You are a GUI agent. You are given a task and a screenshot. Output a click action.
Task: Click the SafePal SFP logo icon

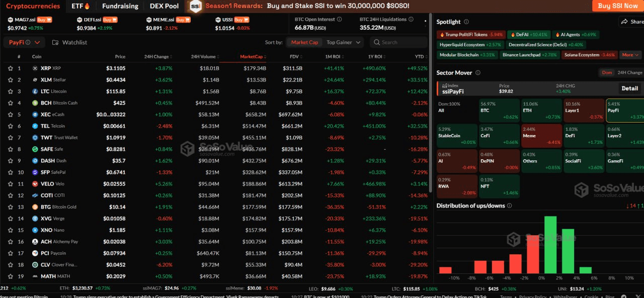tap(35, 172)
